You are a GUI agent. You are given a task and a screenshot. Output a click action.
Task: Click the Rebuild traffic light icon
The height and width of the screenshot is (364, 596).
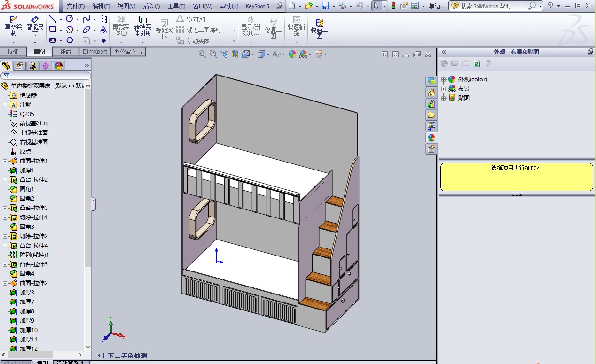[393, 6]
